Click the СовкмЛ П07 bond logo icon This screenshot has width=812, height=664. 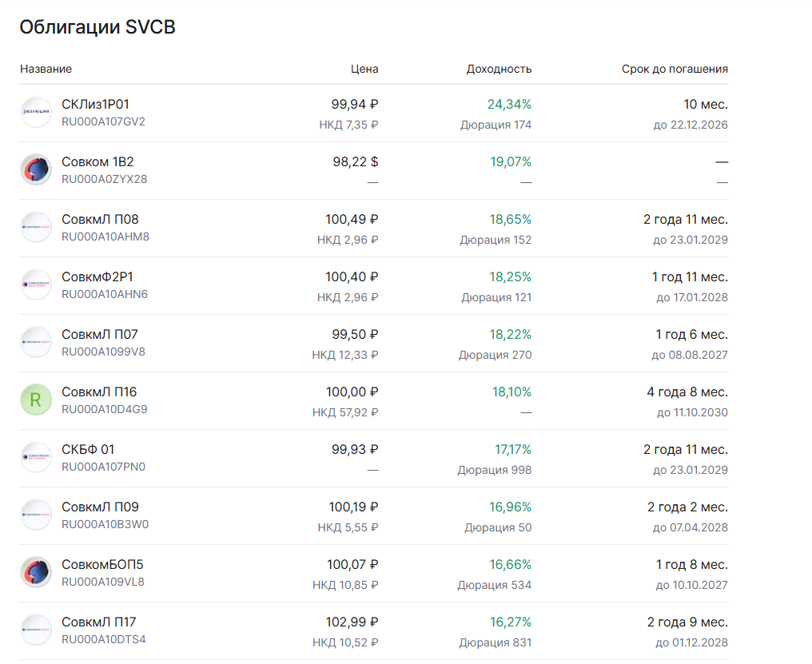(36, 342)
